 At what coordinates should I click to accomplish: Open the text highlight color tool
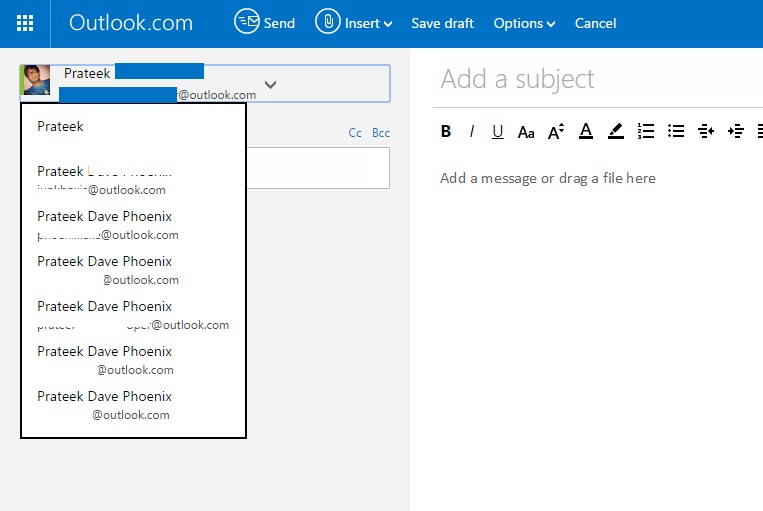[x=616, y=131]
